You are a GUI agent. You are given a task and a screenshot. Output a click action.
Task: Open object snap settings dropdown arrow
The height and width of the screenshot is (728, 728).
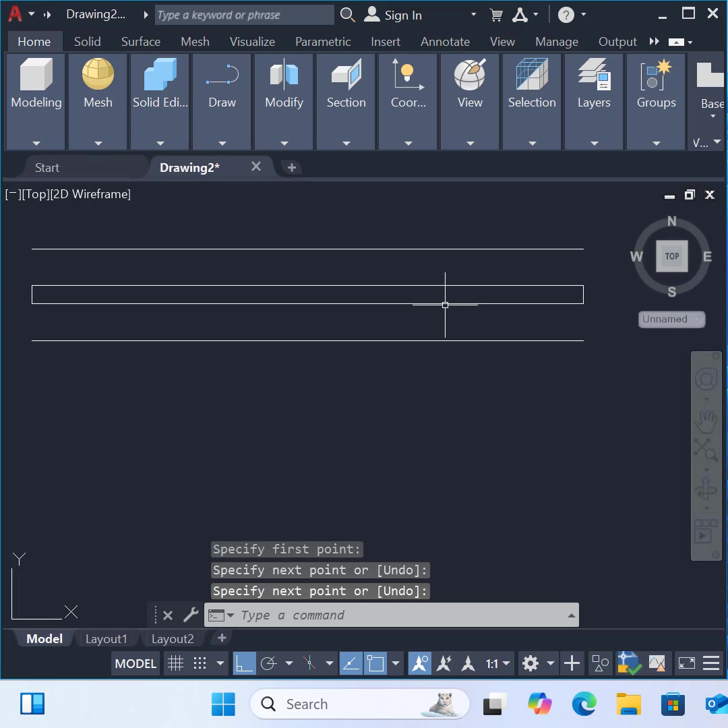pyautogui.click(x=396, y=663)
